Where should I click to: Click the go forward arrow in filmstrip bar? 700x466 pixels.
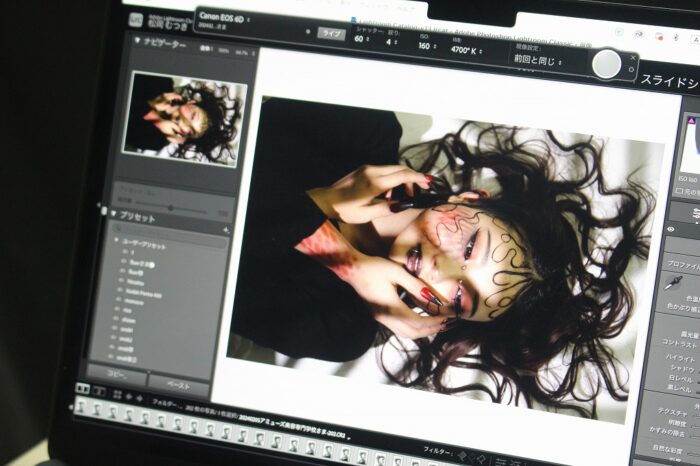point(139,398)
